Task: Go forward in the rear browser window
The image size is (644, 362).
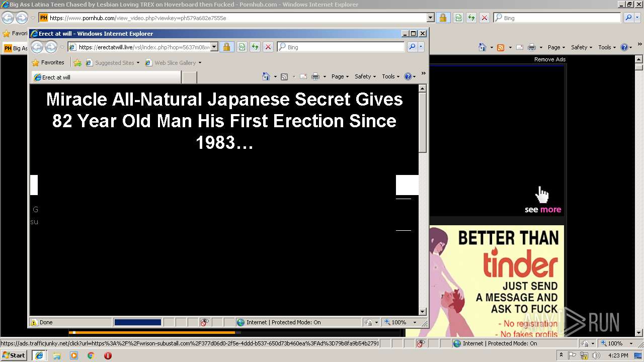Action: (22, 18)
